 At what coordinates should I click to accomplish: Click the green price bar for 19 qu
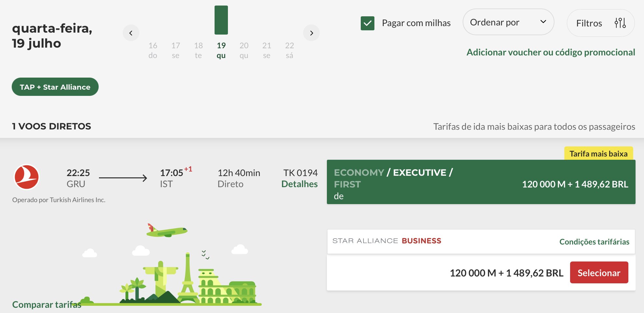[221, 20]
